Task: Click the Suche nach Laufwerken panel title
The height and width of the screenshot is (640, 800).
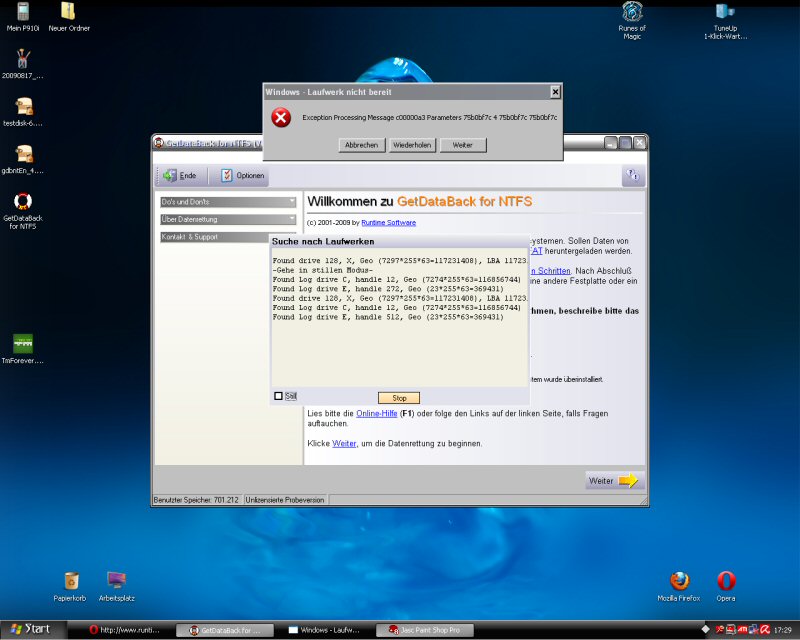Action: click(323, 241)
